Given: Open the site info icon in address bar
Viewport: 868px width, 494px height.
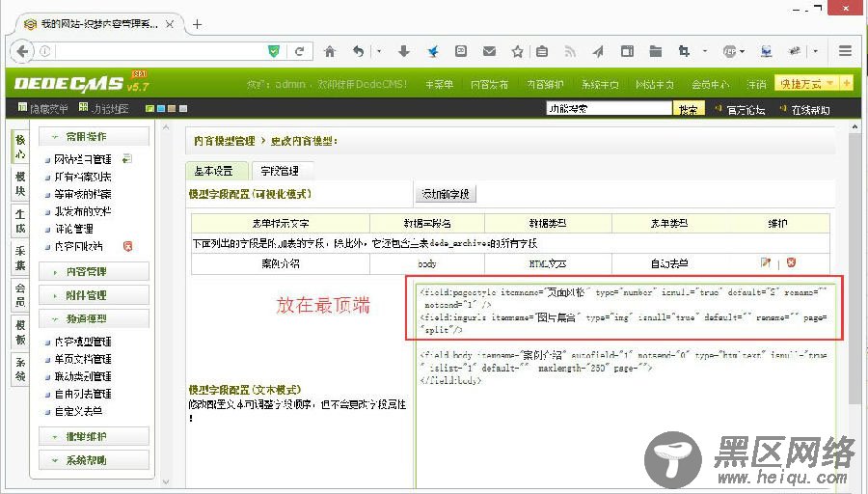Looking at the screenshot, I should click(44, 51).
